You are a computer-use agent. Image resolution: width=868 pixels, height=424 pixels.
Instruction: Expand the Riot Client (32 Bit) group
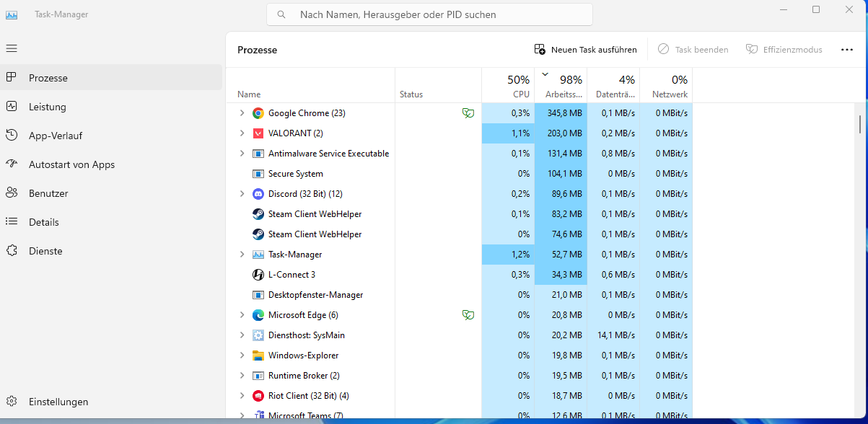click(242, 396)
